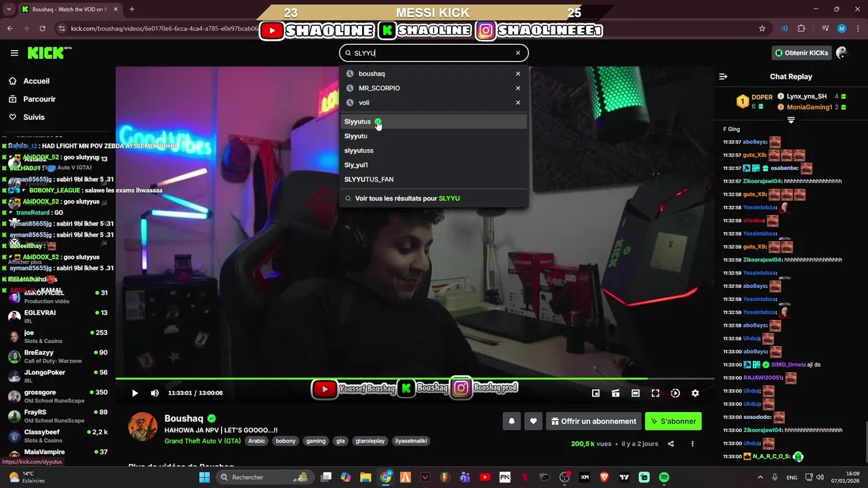Open the user profile avatar menu
The image size is (868, 488).
tap(842, 53)
